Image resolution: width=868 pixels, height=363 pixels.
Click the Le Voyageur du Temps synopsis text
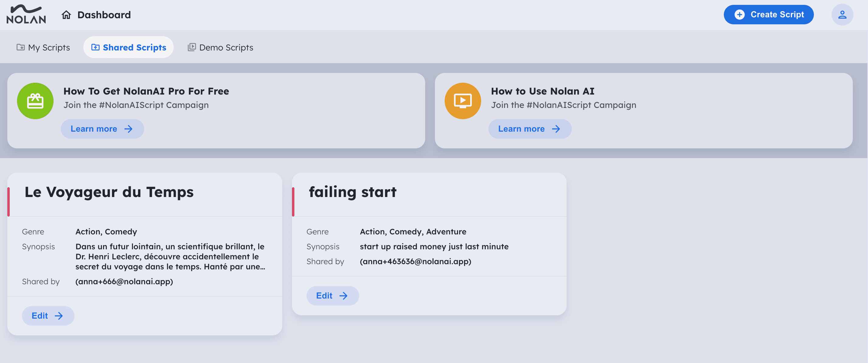pos(170,257)
